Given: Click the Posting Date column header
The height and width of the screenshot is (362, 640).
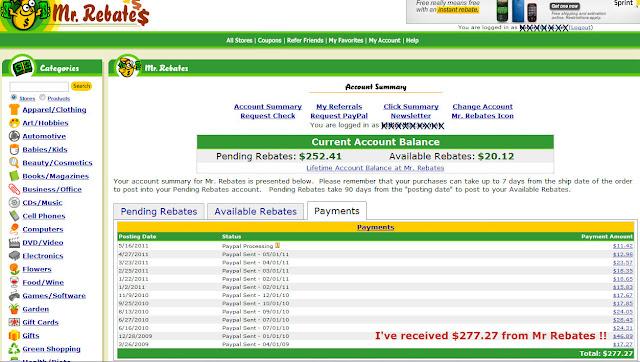Looking at the screenshot, I should coord(137,236).
